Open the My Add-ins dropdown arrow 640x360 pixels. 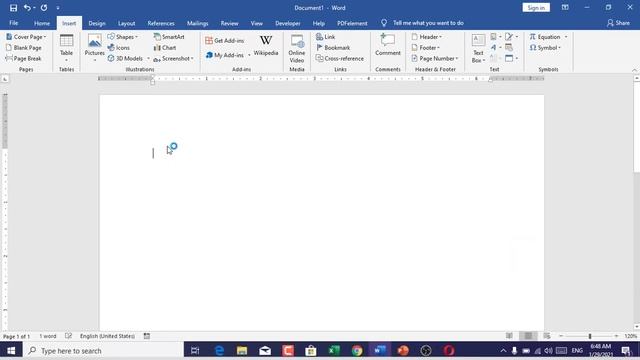[249, 55]
